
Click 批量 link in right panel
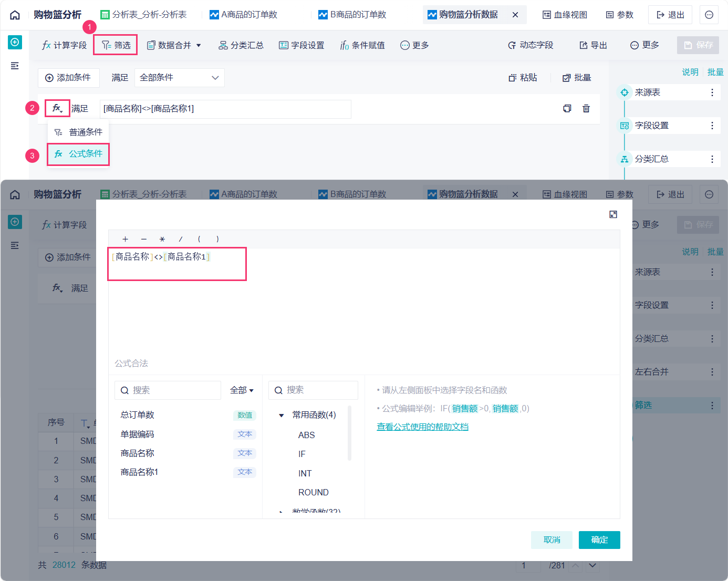pyautogui.click(x=715, y=72)
